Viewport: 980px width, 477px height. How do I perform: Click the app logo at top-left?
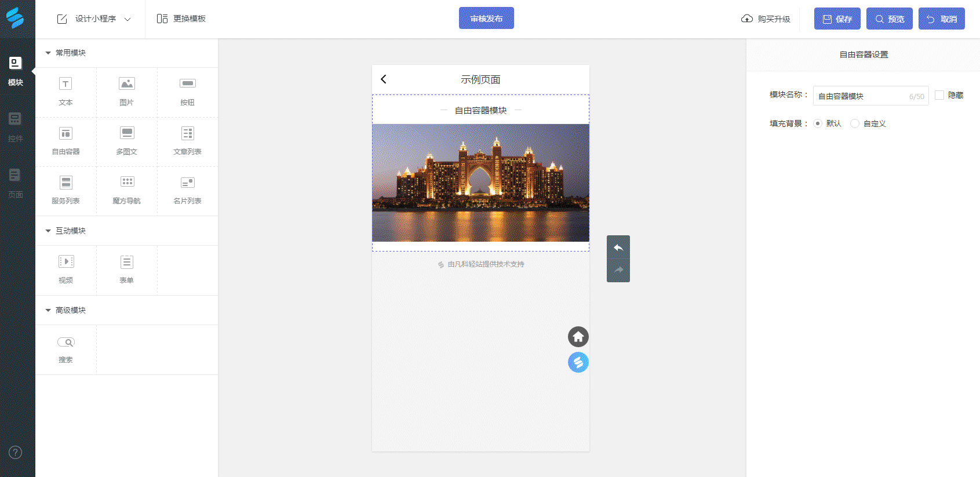coord(15,19)
